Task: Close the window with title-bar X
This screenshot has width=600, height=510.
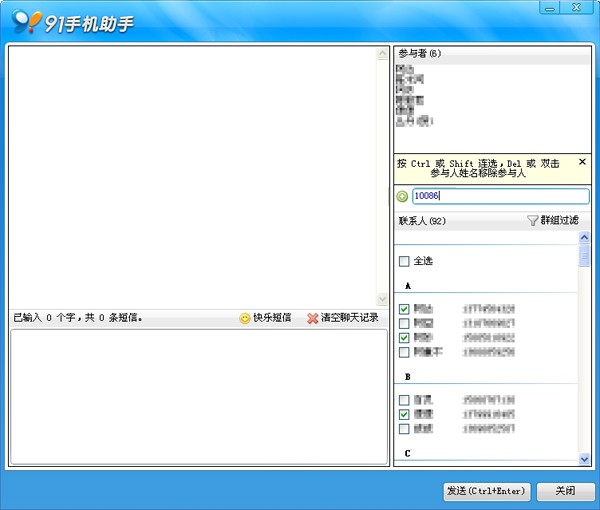Action: pos(576,8)
